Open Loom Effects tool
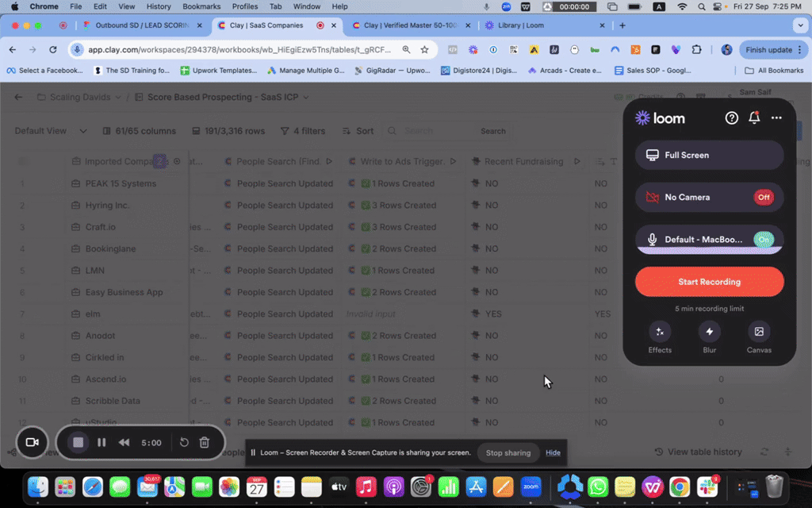This screenshot has height=508, width=812. coord(660,332)
